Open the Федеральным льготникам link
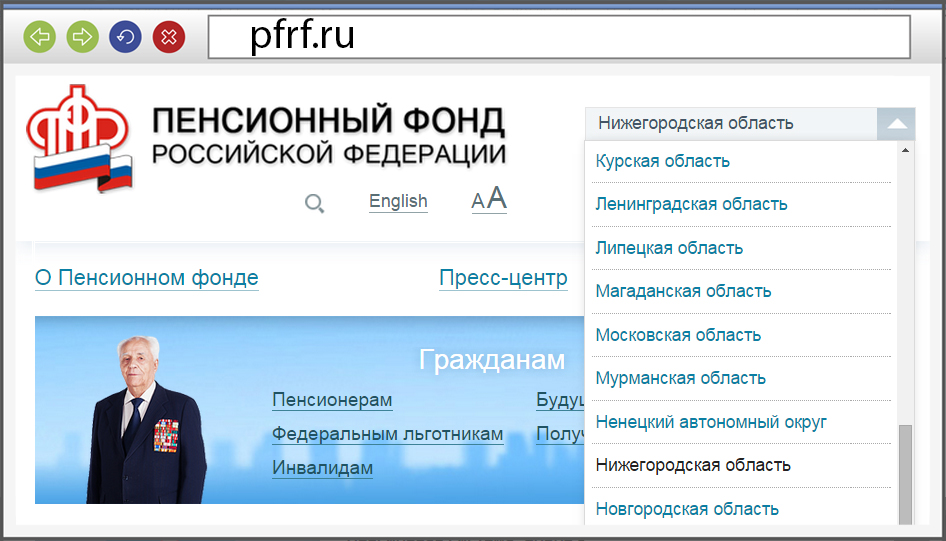 (387, 434)
